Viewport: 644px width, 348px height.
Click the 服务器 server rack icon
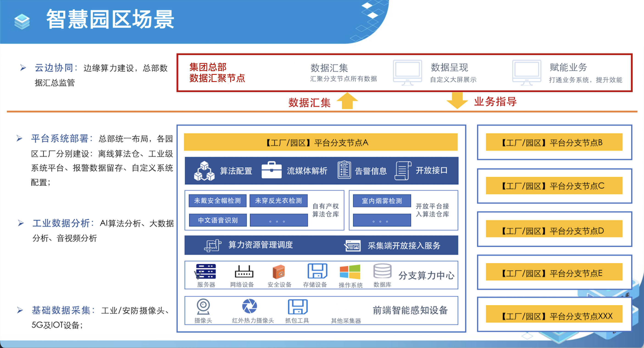click(205, 272)
